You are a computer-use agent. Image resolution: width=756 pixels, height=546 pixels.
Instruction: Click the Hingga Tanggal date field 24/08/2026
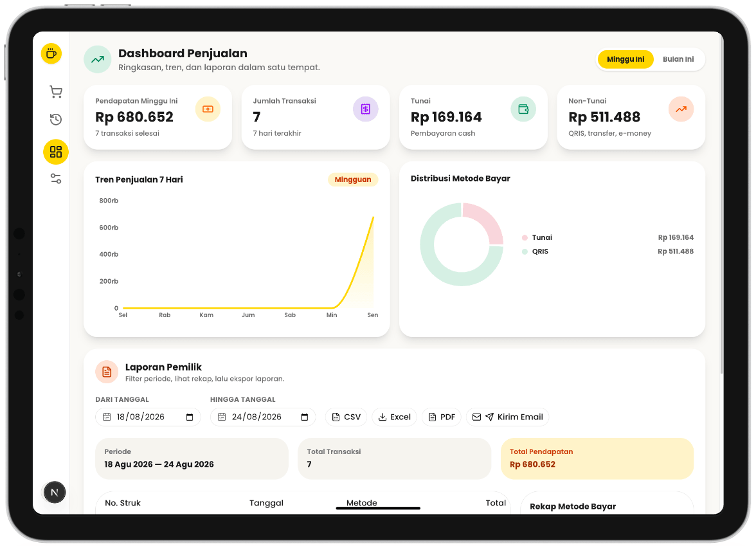tap(263, 417)
